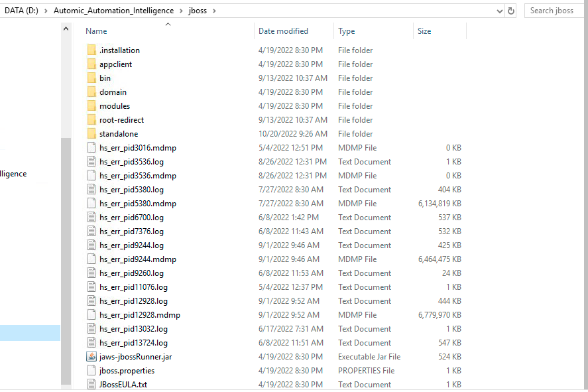Select the hs_err_pid3016.mdmp file icon
The height and width of the screenshot is (392, 588).
click(91, 148)
